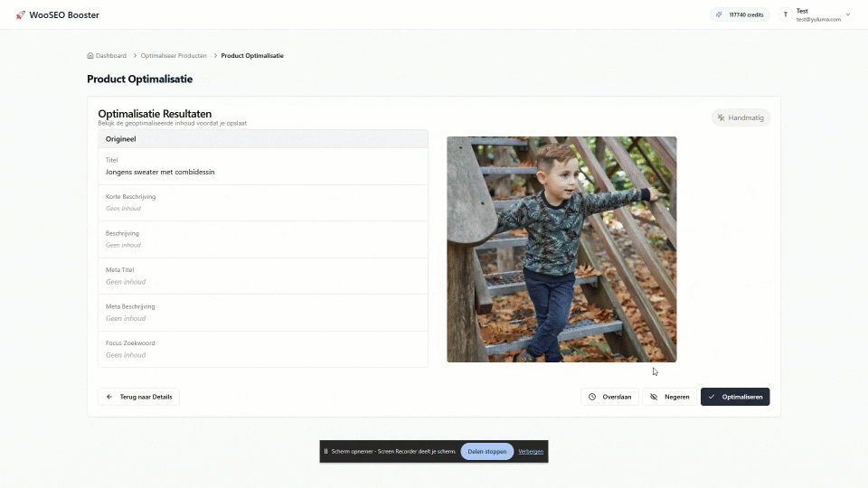The height and width of the screenshot is (488, 868).
Task: Click the clock icon on Overslaan
Action: (592, 397)
